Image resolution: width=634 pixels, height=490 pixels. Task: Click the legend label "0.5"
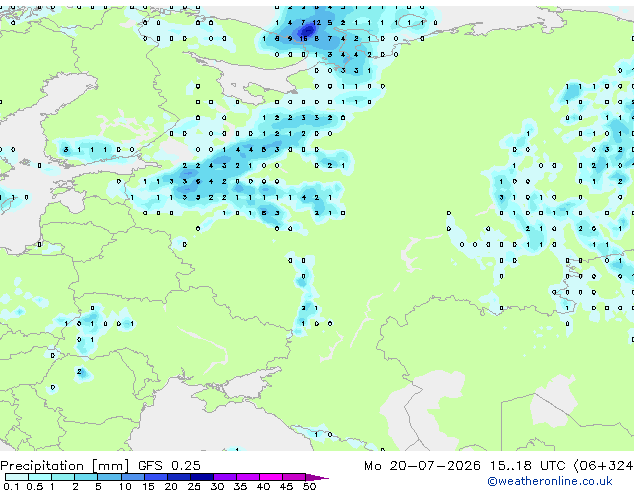(x=35, y=486)
